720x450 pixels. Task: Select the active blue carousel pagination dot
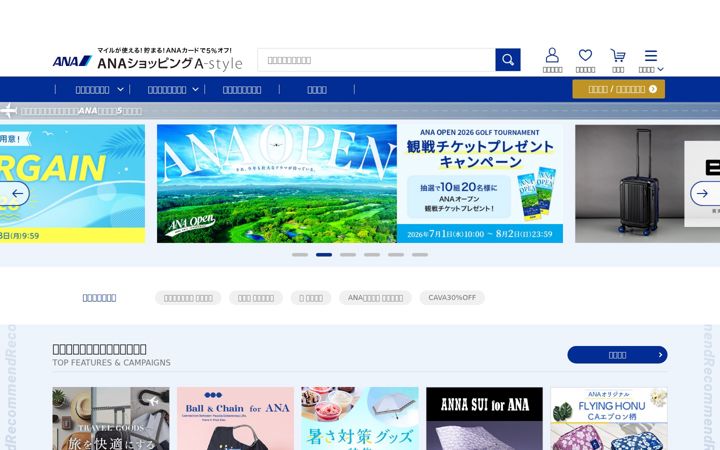pyautogui.click(x=324, y=254)
